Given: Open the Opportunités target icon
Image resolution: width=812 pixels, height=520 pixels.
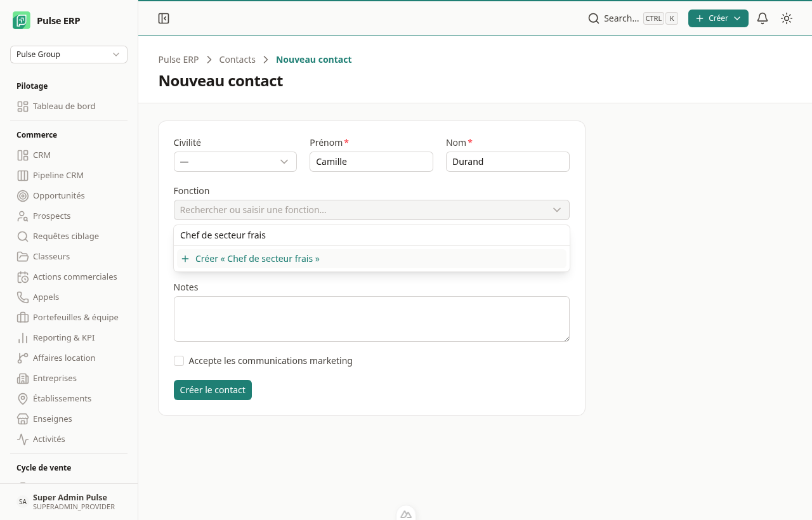Looking at the screenshot, I should click(23, 196).
